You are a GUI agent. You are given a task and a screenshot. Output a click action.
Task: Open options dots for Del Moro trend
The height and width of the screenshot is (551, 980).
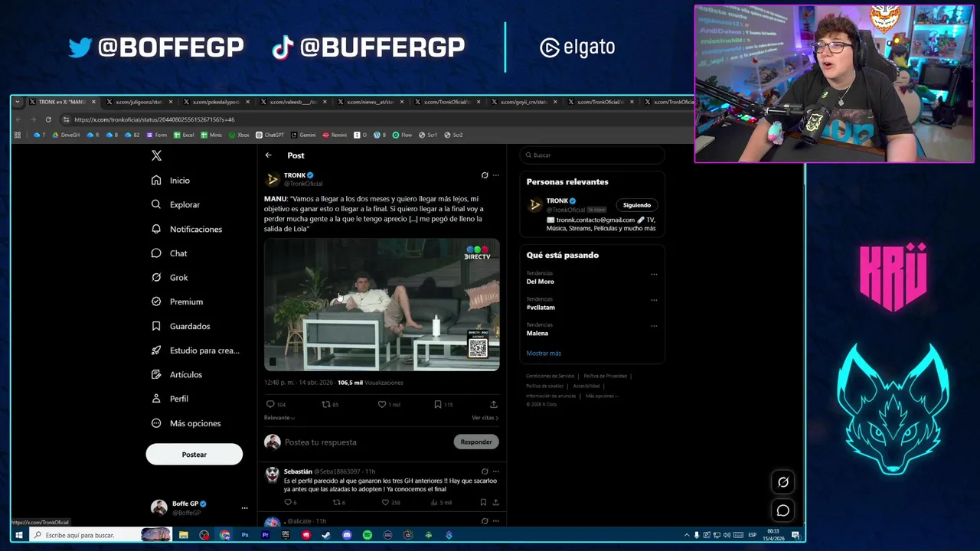coord(654,274)
